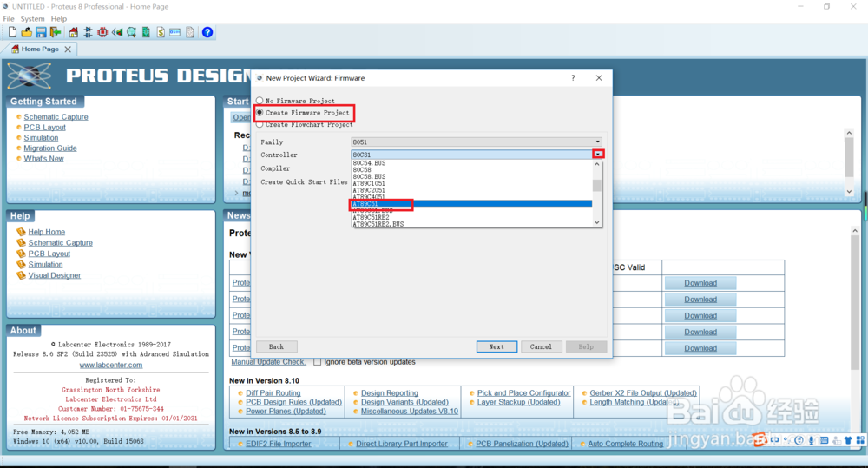Click the input method emoji face icon
Image resolution: width=868 pixels, height=468 pixels.
click(799, 440)
